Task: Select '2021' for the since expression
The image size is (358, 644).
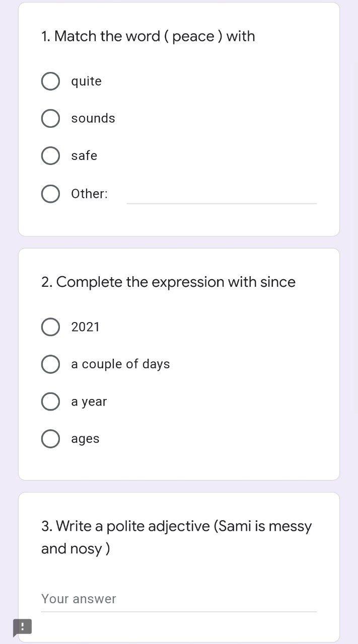Action: (50, 327)
